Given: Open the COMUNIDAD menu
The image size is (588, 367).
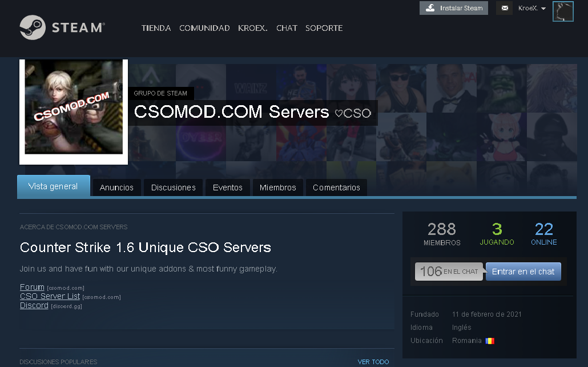Looking at the screenshot, I should pyautogui.click(x=204, y=28).
